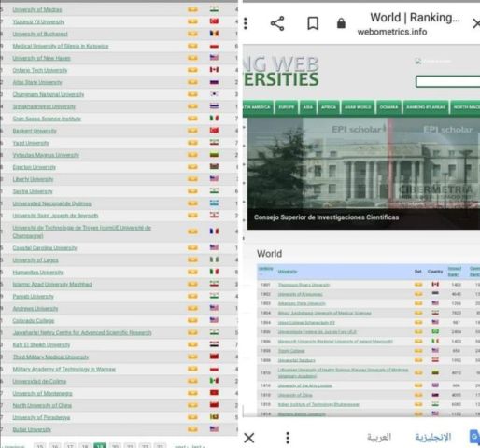Open Coastal Carolina University link
480x448 pixels.
[45, 248]
